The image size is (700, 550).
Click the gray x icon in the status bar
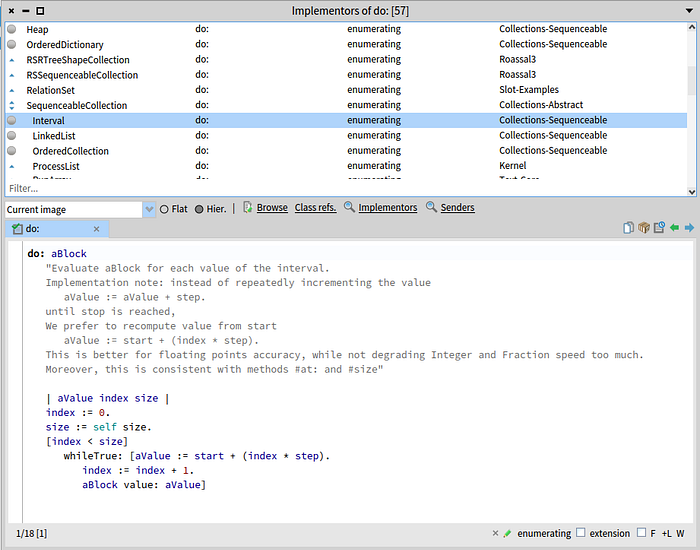point(495,533)
